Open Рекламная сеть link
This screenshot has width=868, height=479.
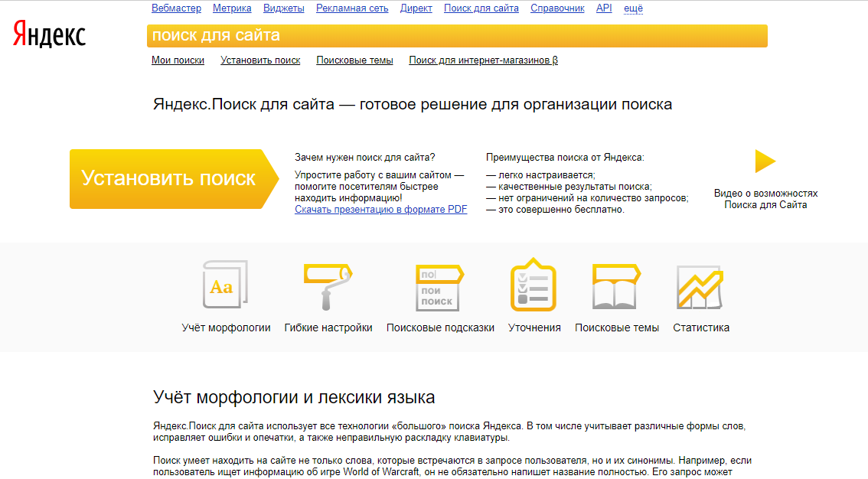click(x=352, y=8)
